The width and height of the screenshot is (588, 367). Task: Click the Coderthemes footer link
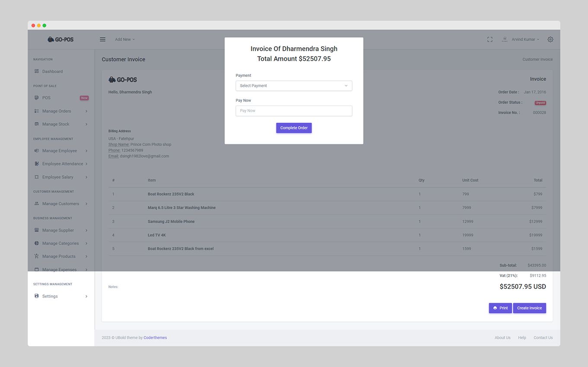[x=155, y=338]
